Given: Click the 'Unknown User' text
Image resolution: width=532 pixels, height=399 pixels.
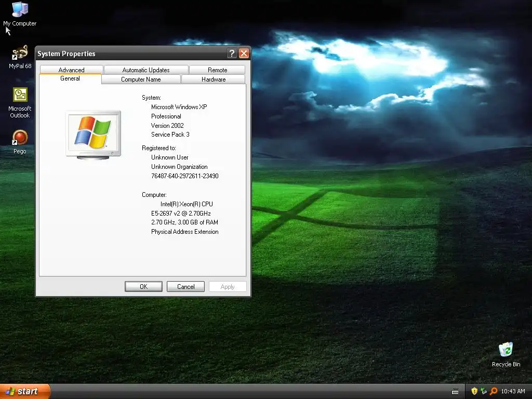Looking at the screenshot, I should click(x=170, y=157).
